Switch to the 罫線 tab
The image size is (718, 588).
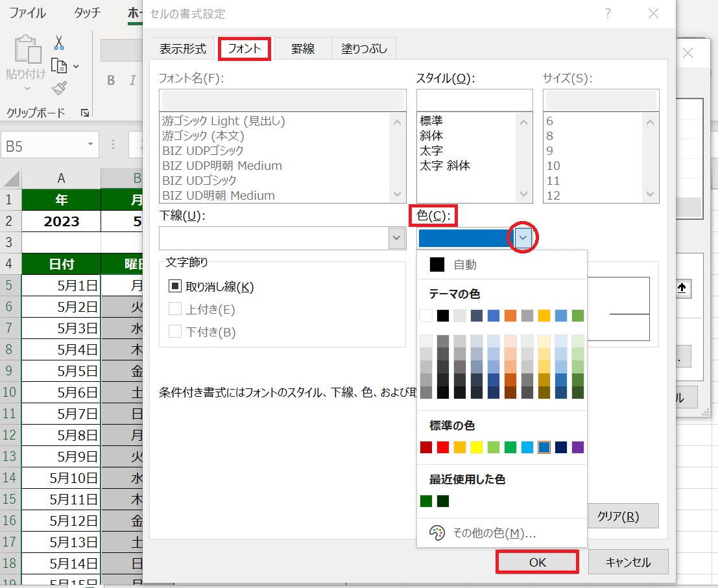tap(302, 49)
